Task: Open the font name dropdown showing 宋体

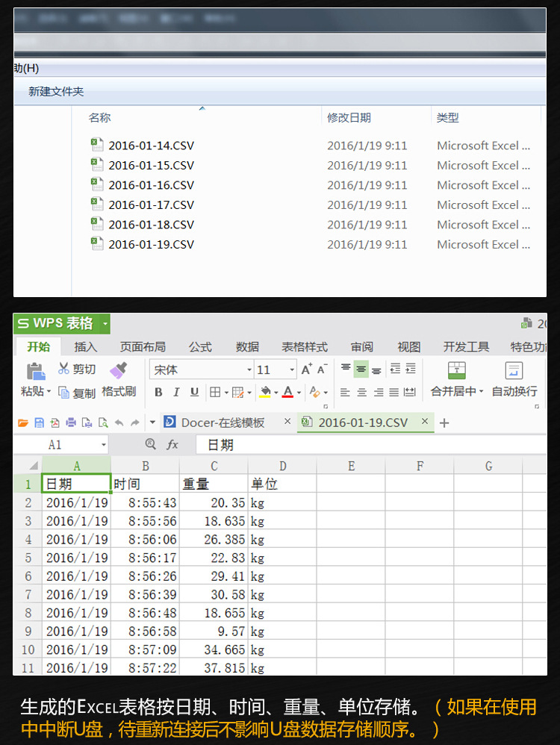Action: coord(249,370)
